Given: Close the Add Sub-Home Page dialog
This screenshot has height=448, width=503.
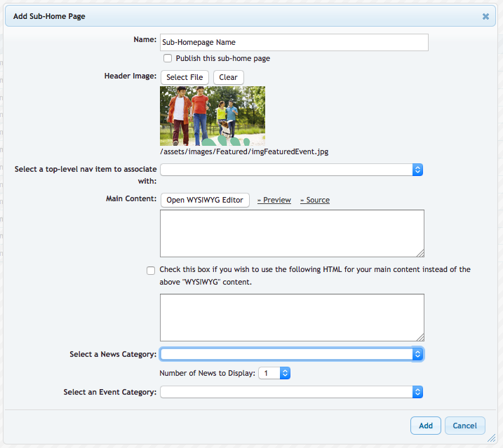Looking at the screenshot, I should [485, 16].
